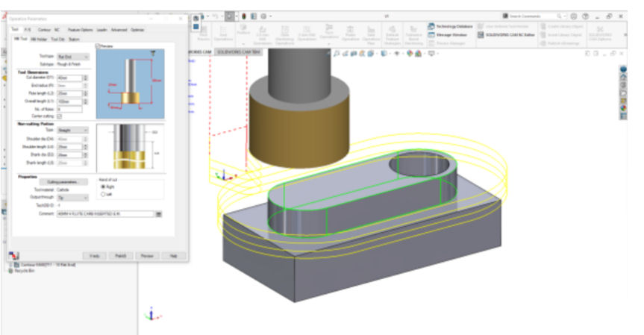Expand the Output through dropdown
This screenshot has width=644, height=335.
click(73, 198)
